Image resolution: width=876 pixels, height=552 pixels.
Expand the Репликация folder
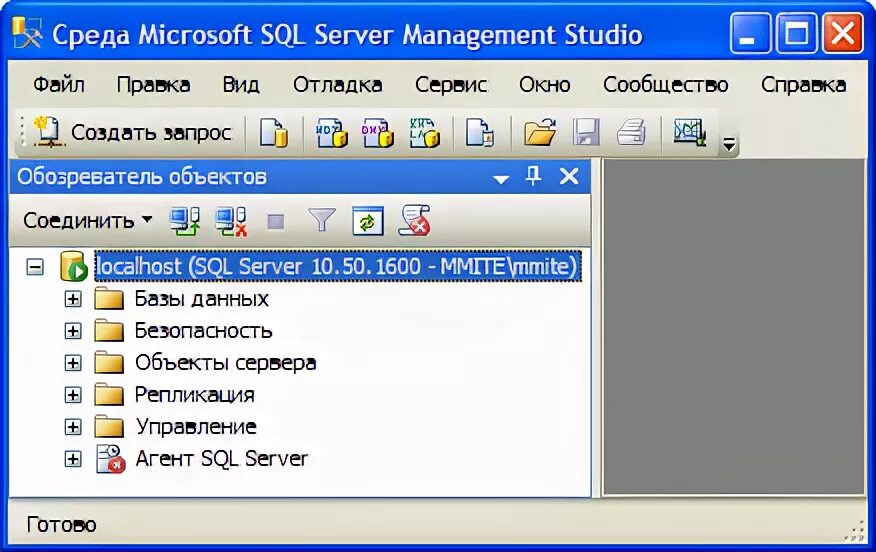(x=73, y=396)
